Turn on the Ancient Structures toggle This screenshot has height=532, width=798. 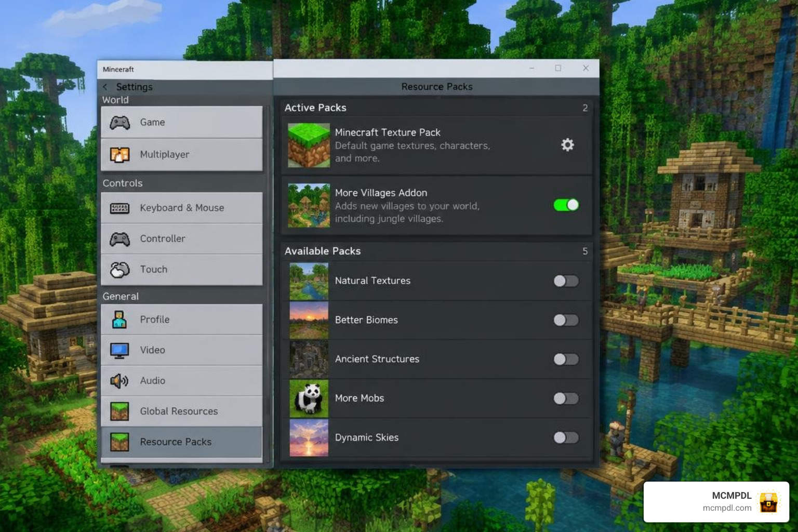tap(566, 359)
